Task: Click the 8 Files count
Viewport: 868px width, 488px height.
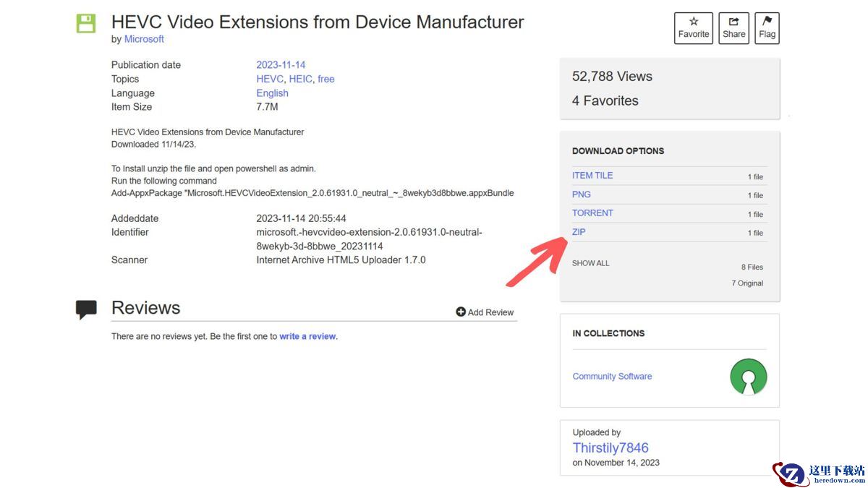Action: pyautogui.click(x=752, y=267)
